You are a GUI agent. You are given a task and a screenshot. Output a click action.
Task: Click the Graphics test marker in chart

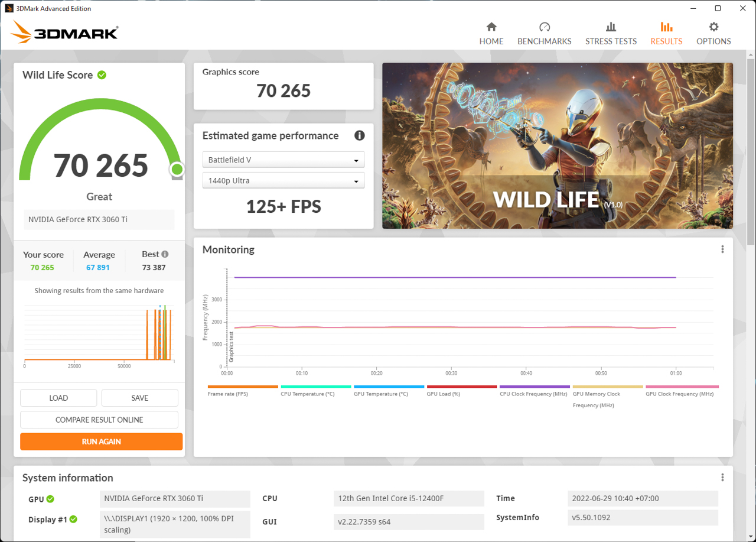pyautogui.click(x=231, y=346)
